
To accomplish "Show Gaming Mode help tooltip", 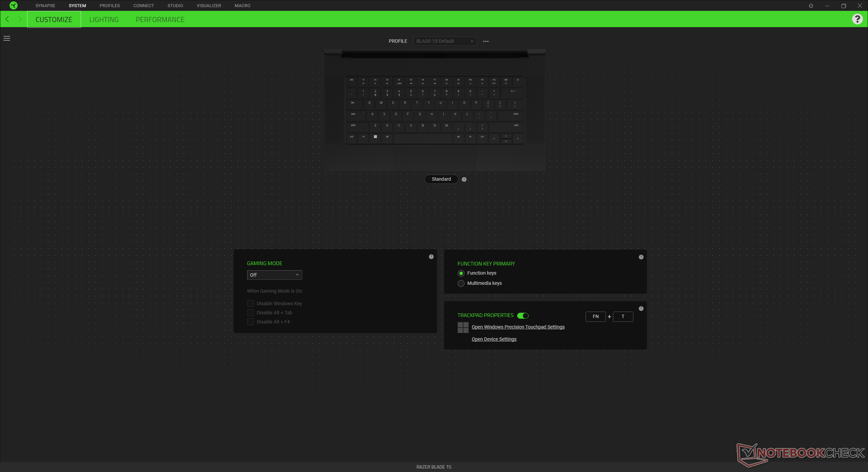I will (431, 257).
